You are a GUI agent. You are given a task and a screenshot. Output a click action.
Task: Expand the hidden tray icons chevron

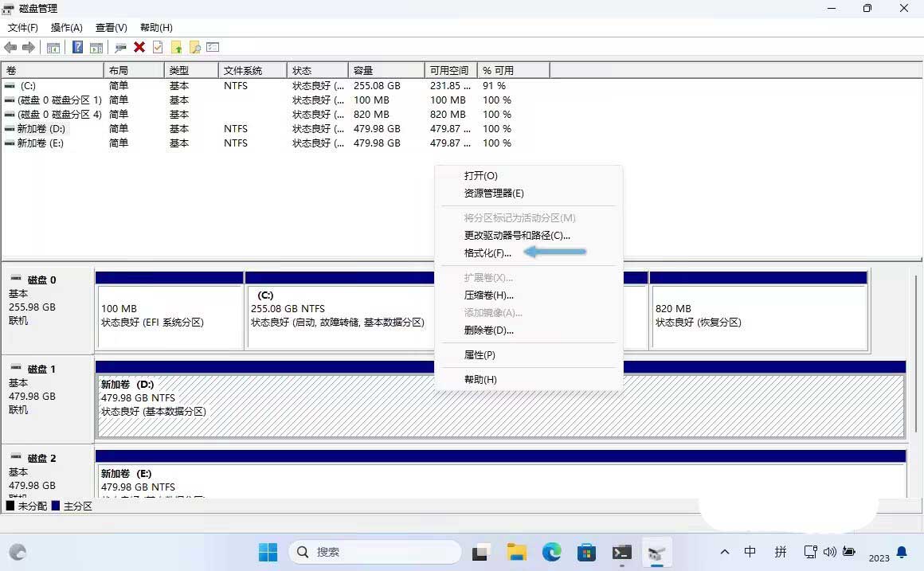click(x=725, y=552)
